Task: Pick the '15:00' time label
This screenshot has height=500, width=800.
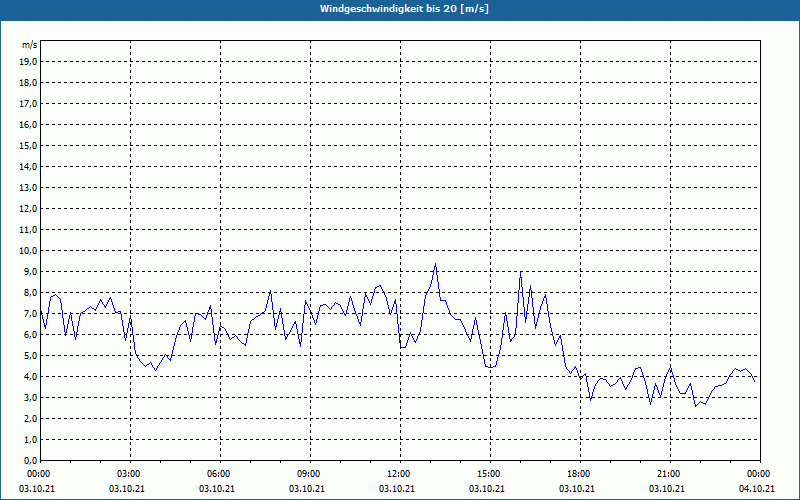Action: (x=489, y=474)
